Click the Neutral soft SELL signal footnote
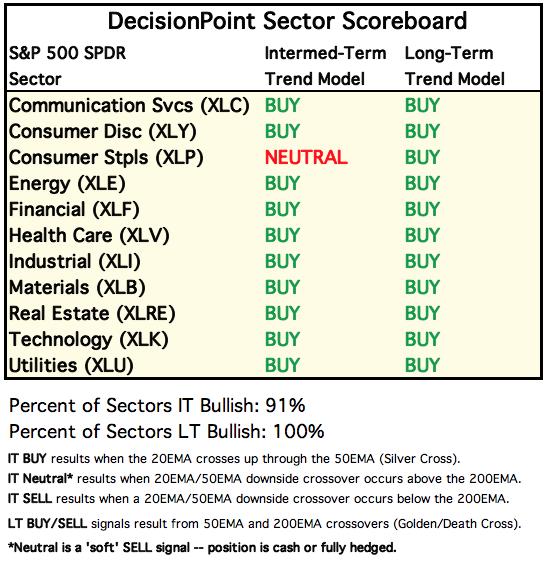548x561 pixels. coord(202,547)
